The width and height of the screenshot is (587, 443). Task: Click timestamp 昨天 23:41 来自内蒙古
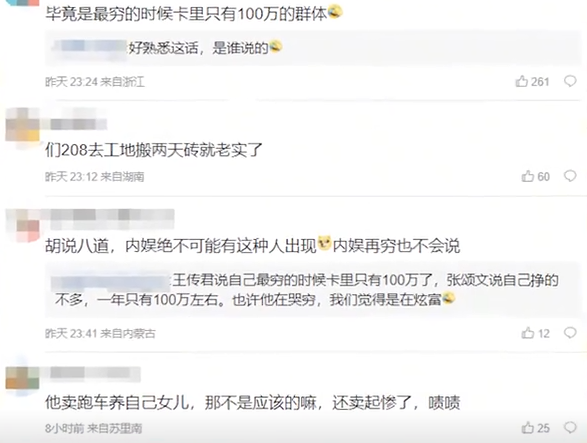point(100,333)
